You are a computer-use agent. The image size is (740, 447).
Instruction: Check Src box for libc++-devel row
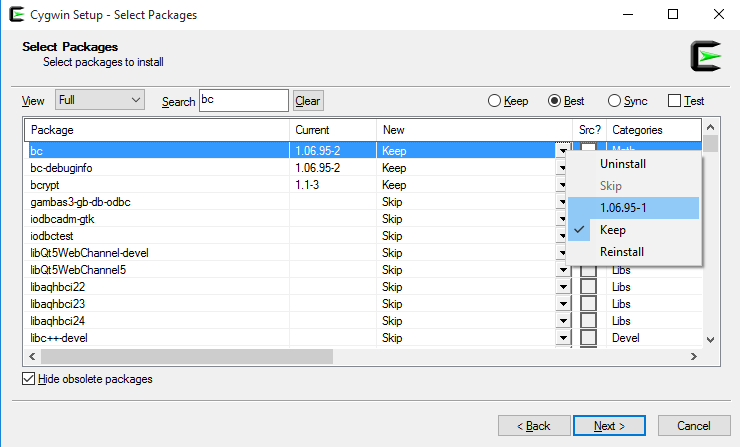pos(588,338)
